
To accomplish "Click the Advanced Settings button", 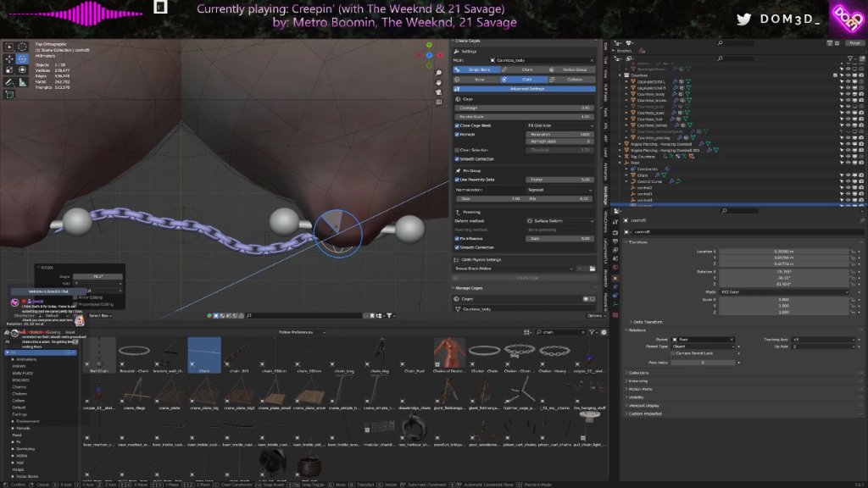I will tap(524, 88).
